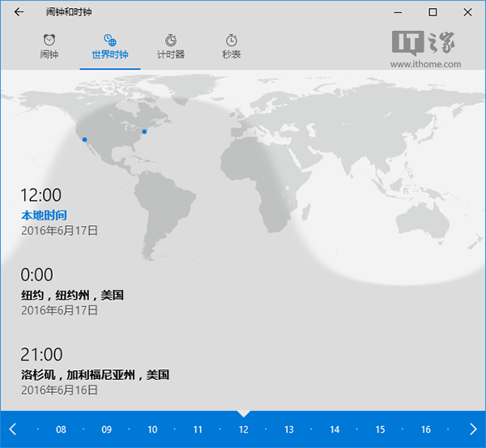Click the 12:00 local time value
Viewport: 486px width, 448px height.
pos(41,195)
